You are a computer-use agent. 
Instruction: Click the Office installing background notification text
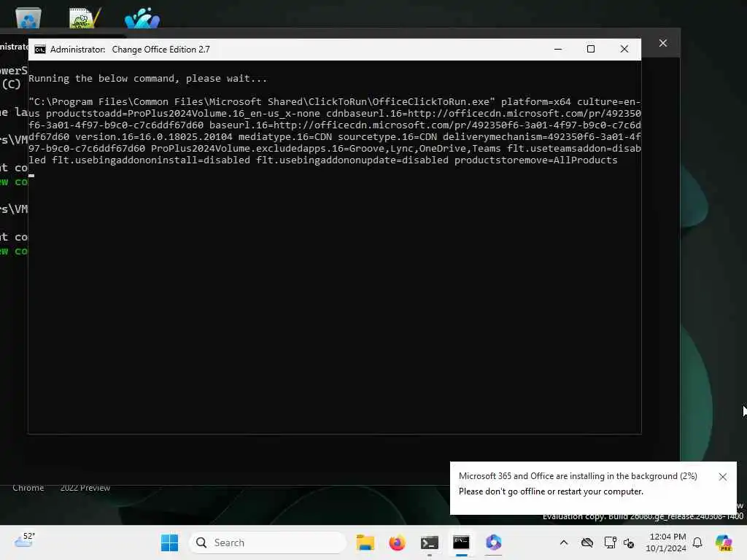pos(578,476)
